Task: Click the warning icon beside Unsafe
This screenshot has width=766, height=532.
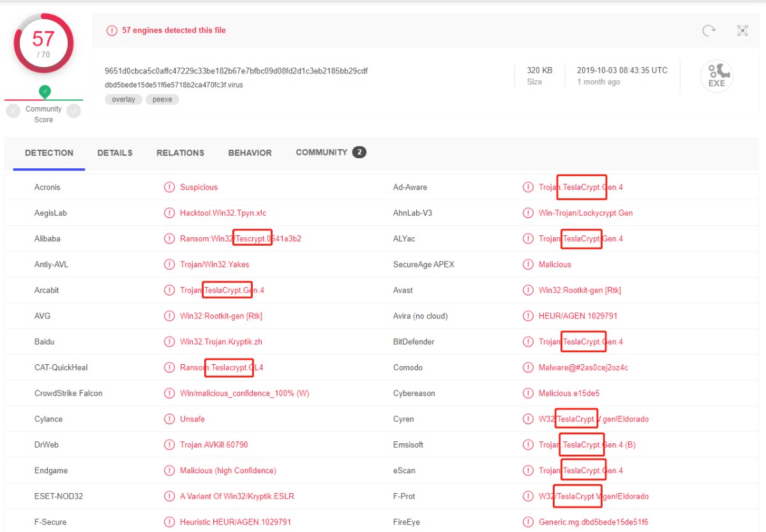Action: coord(169,419)
